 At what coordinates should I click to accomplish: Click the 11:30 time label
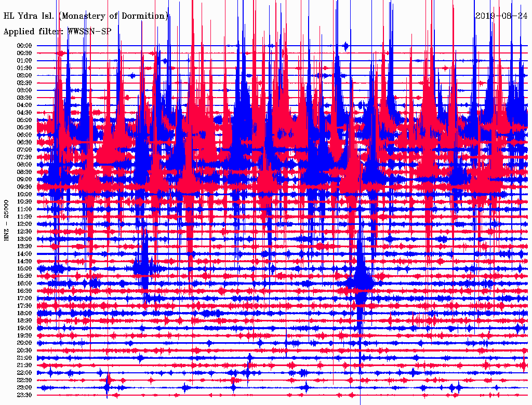pyautogui.click(x=24, y=217)
